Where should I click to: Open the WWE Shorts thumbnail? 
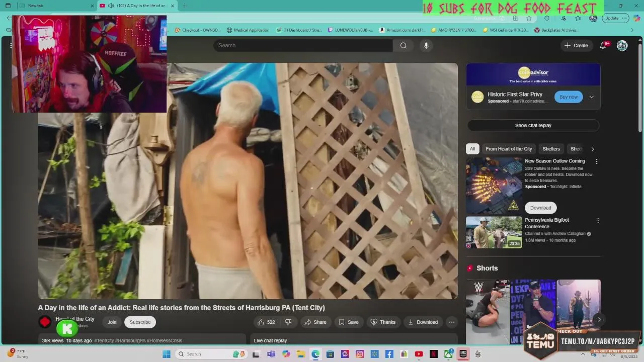(x=488, y=312)
